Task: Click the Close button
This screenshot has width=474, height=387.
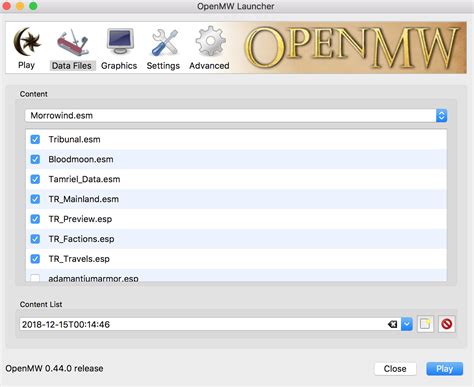Action: coord(395,369)
